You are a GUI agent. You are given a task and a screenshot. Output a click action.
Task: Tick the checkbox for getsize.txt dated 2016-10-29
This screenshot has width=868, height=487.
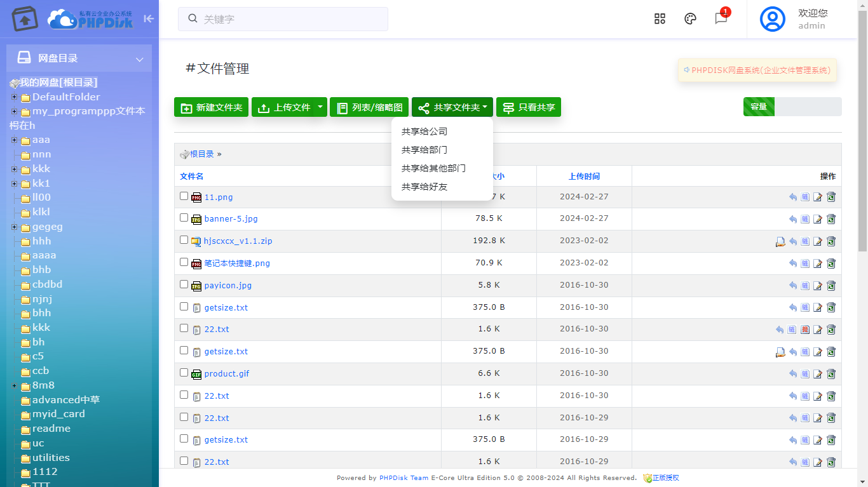[184, 439]
